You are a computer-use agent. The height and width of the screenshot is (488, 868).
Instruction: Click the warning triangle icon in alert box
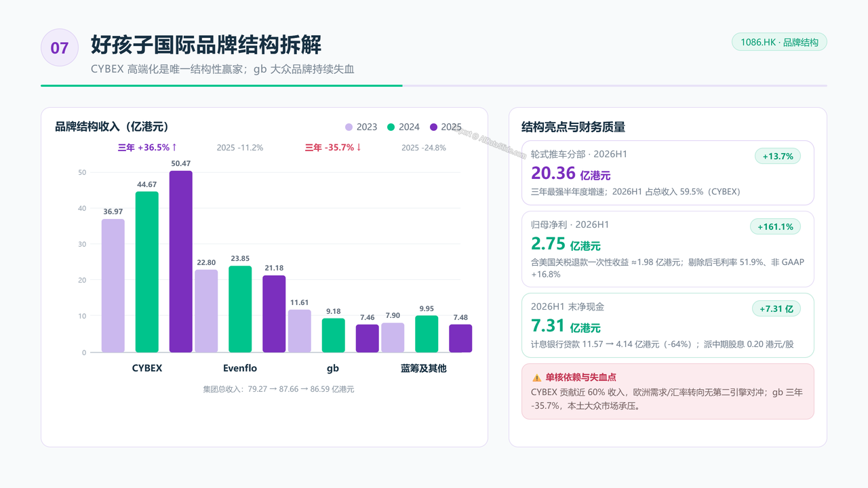pos(536,378)
